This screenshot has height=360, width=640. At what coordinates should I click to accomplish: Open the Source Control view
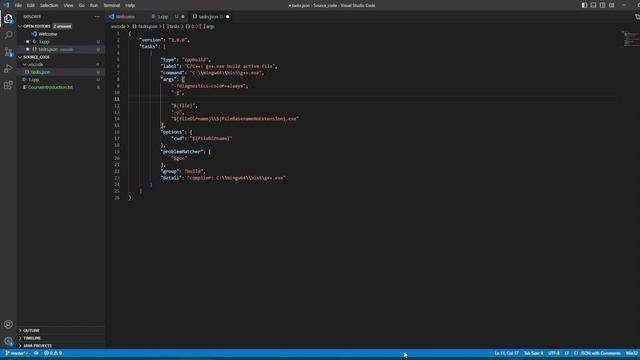(8, 52)
